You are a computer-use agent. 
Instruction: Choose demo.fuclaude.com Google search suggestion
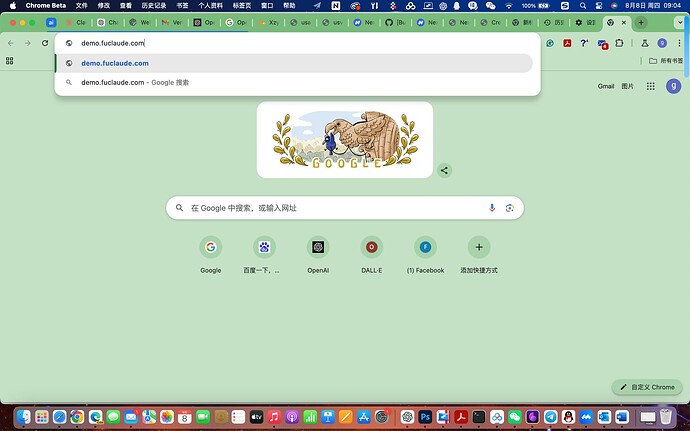point(294,82)
